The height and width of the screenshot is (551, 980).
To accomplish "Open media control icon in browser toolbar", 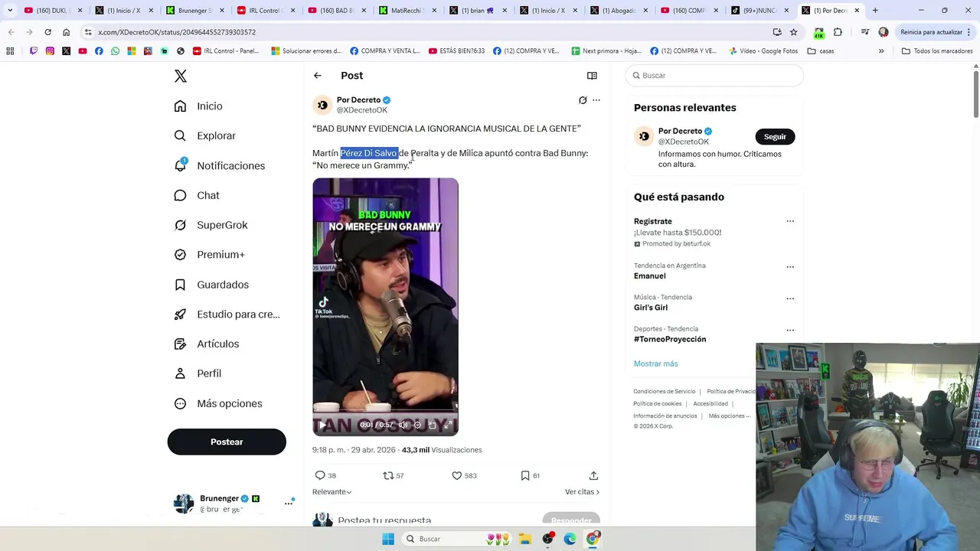I will [864, 32].
